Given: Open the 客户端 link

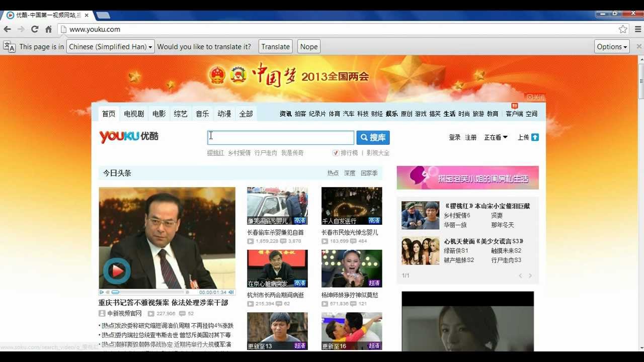Looking at the screenshot, I should pos(514,114).
